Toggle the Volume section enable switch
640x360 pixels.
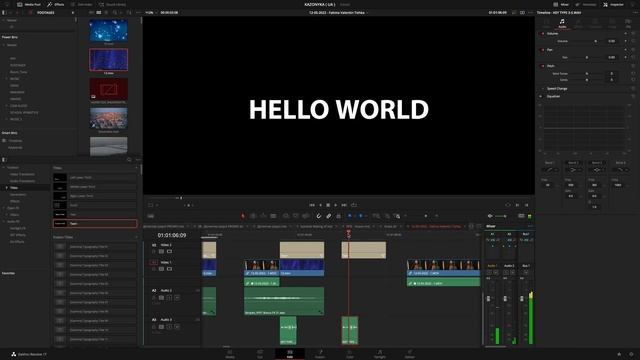pos(542,33)
